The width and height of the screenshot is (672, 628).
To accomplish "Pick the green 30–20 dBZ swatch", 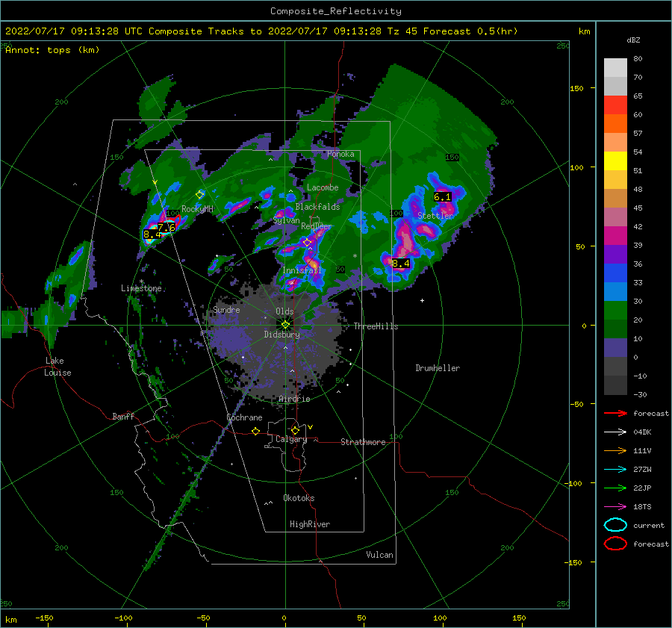I will 615,311.
